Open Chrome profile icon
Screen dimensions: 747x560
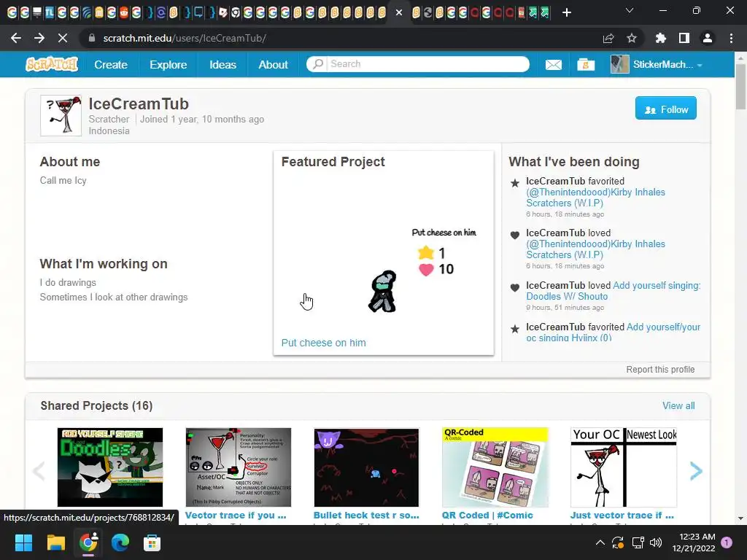708,38
